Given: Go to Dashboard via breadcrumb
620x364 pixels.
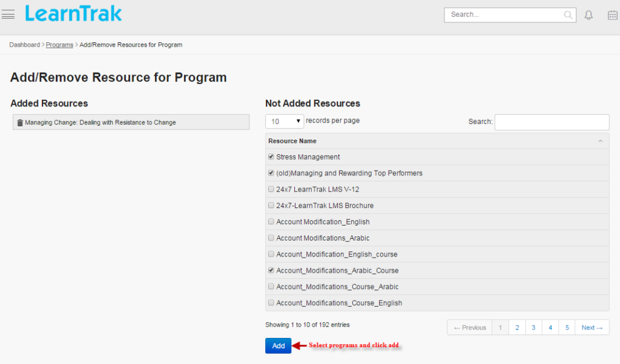Looking at the screenshot, I should pyautogui.click(x=24, y=45).
